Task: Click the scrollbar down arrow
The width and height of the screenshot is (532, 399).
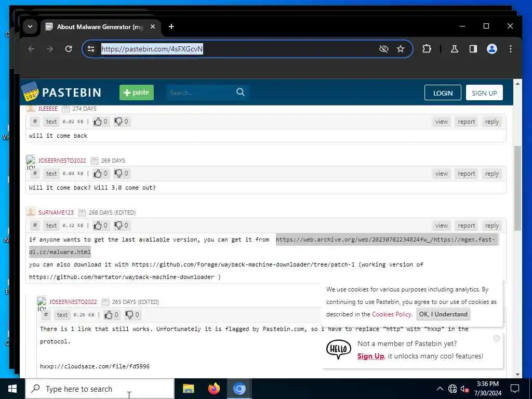Action: 517,374
